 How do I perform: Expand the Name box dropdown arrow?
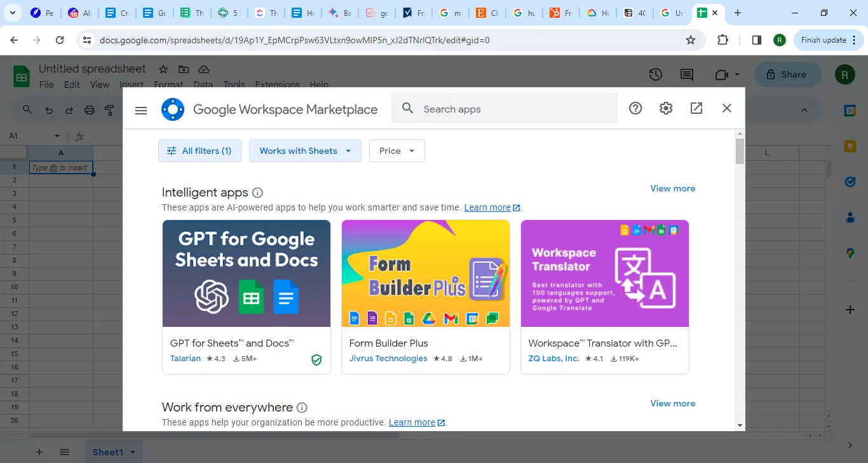(x=57, y=136)
